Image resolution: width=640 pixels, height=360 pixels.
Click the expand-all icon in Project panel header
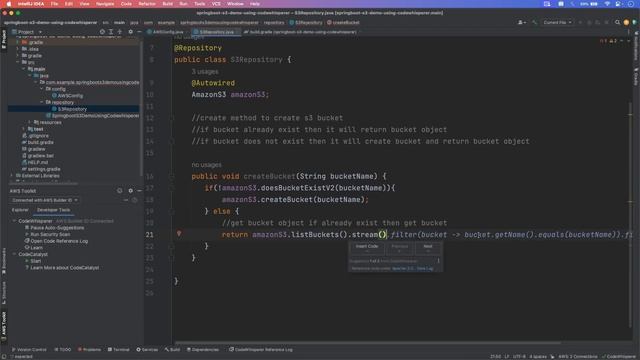(111, 32)
